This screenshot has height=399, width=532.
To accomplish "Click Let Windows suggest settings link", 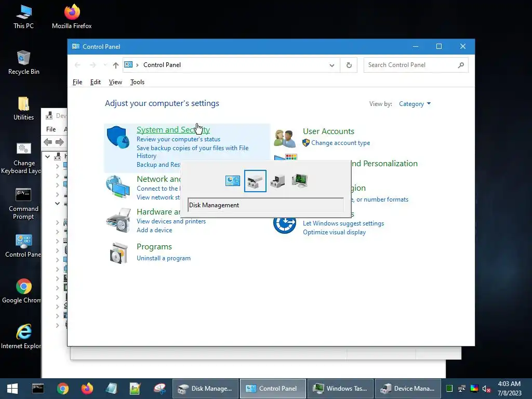I will (x=343, y=223).
